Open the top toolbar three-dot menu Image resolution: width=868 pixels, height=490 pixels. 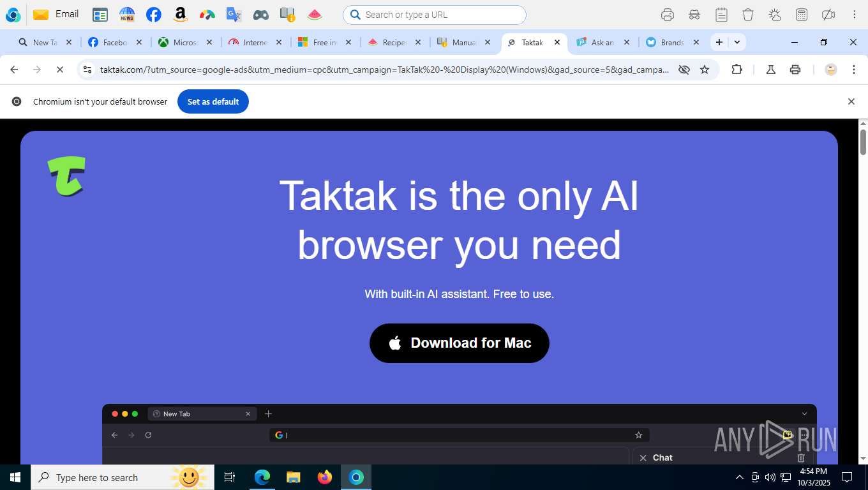tap(854, 15)
